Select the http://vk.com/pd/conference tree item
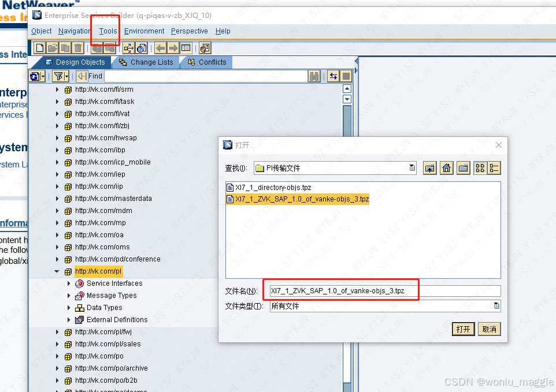This screenshot has height=392, width=556. pyautogui.click(x=118, y=259)
